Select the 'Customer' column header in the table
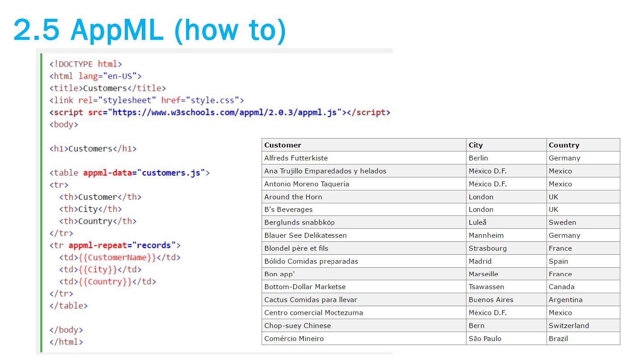This screenshot has width=644, height=362. 283,145
